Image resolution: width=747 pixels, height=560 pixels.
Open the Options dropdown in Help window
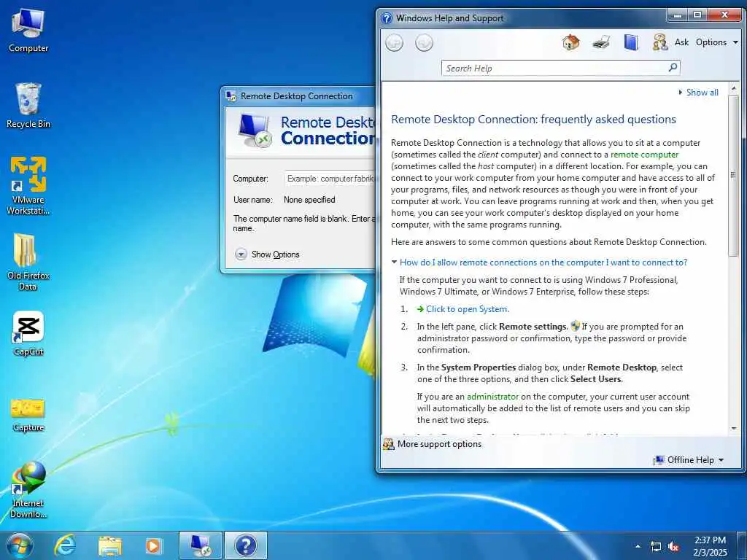(716, 42)
